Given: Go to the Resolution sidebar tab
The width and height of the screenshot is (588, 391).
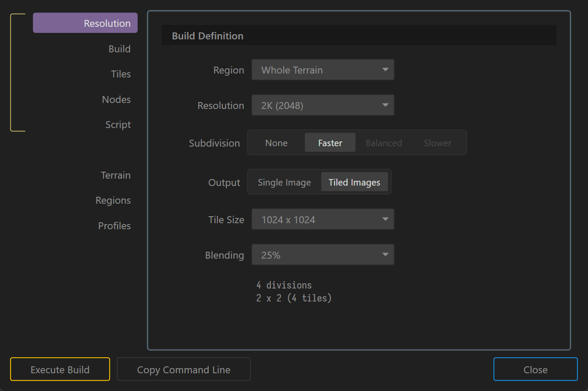Looking at the screenshot, I should [x=85, y=23].
